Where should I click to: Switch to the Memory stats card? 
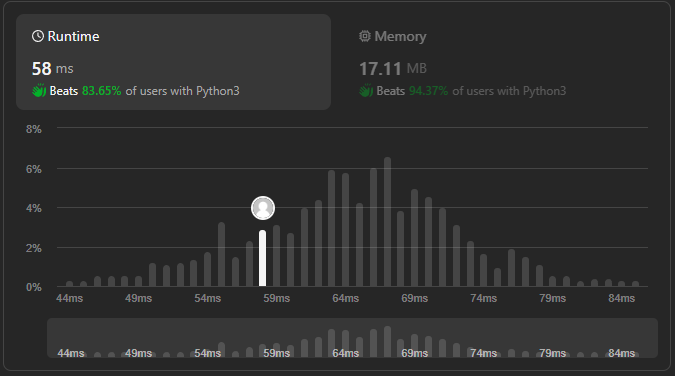[x=495, y=62]
